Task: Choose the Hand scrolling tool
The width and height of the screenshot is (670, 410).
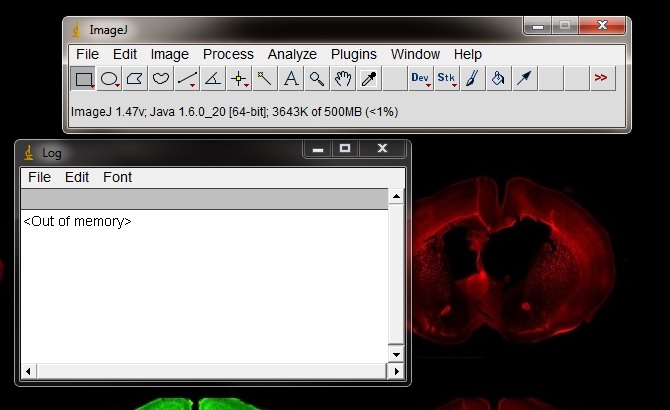Action: [343, 79]
